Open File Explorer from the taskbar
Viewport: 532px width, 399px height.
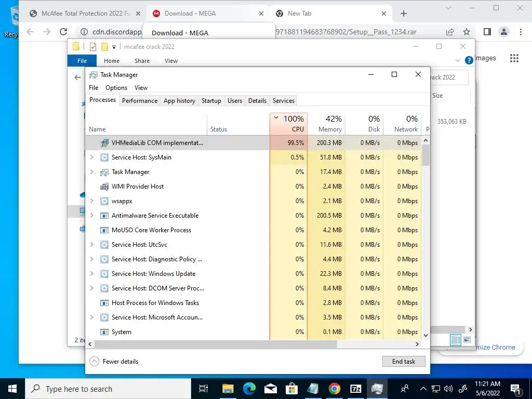click(228, 389)
